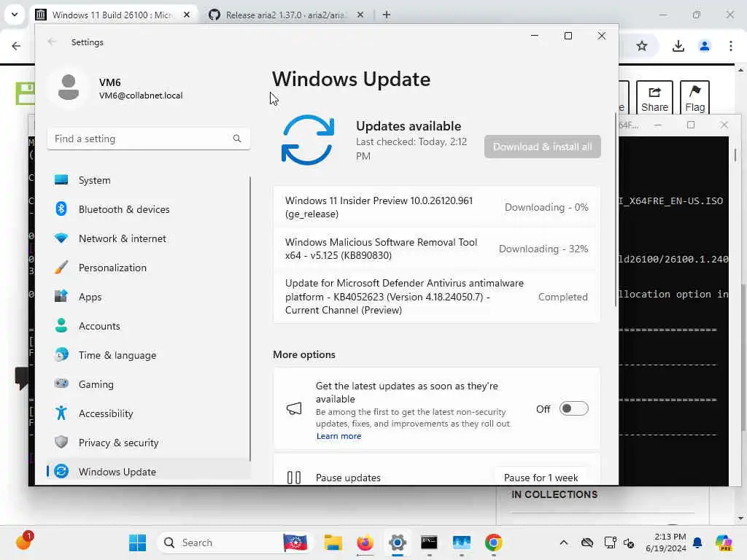
Task: Open Firefox from taskbar
Action: pyautogui.click(x=365, y=542)
